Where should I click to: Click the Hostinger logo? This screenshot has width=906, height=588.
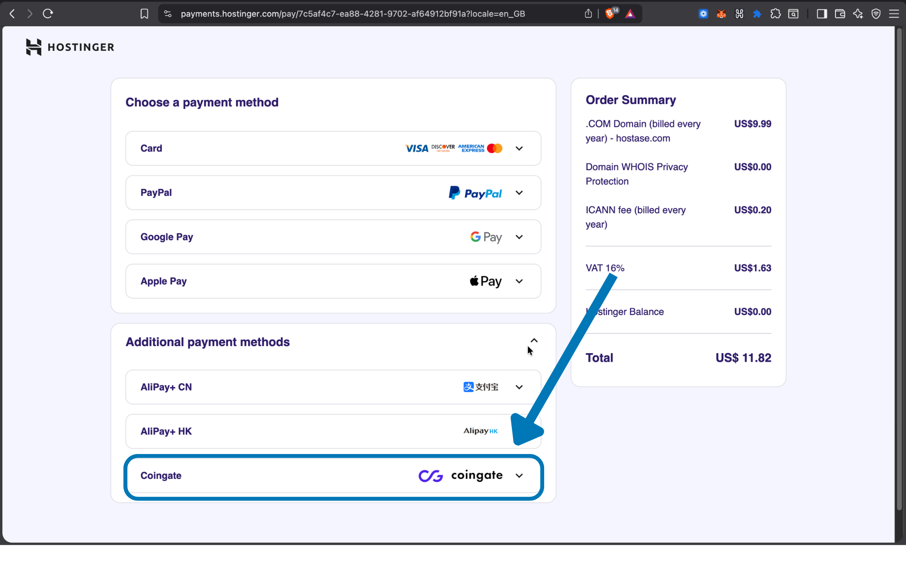(x=70, y=47)
